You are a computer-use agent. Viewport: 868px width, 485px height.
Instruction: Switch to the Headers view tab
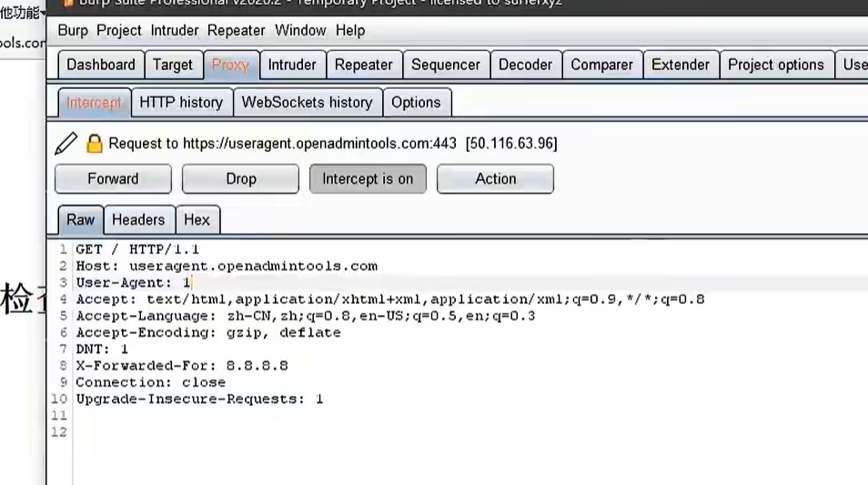[x=138, y=220]
